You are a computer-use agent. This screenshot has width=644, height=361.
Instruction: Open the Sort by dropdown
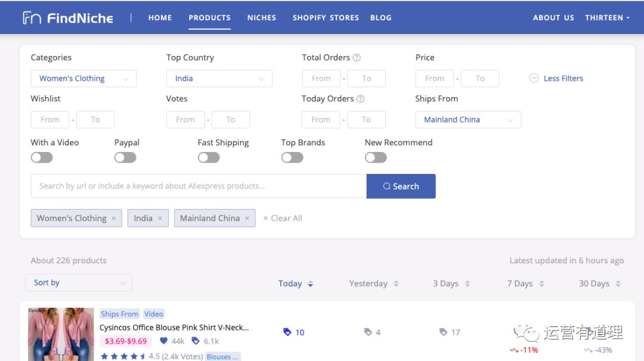coord(79,282)
